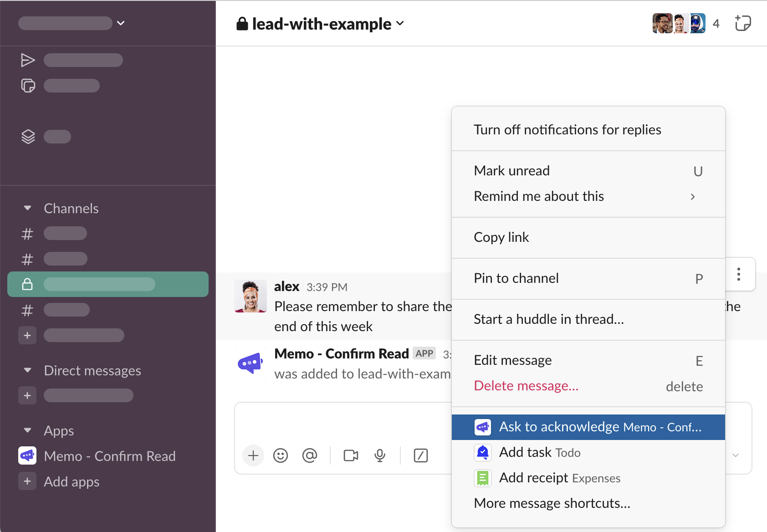Click the mention @ icon in composer

(310, 455)
